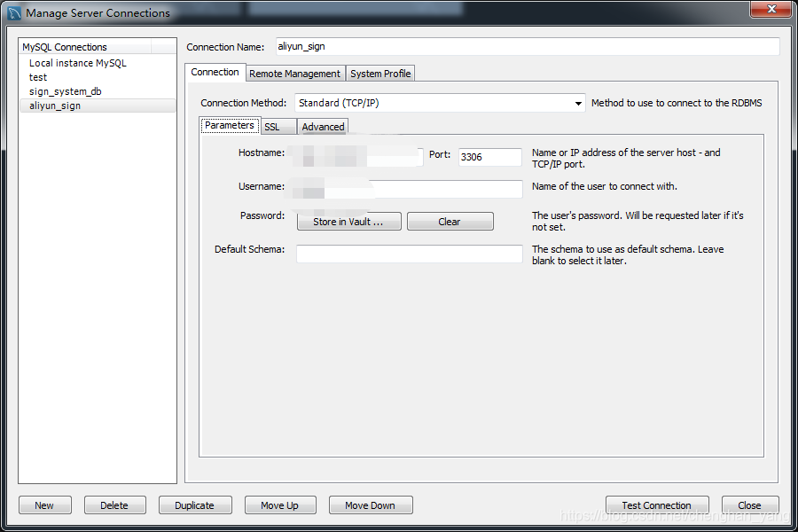Select the sign_system_db connection
The image size is (798, 532).
tap(98, 91)
